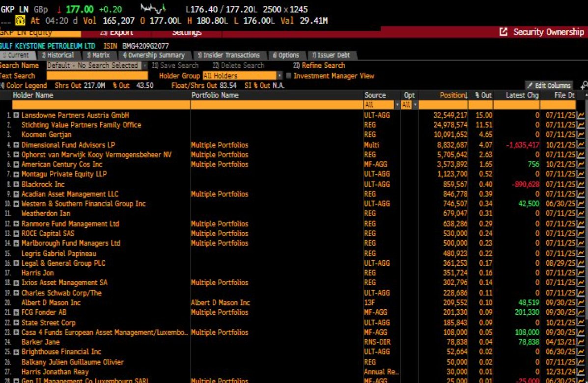Click the intraday sparkline chart in header
Viewport: 588px width, 383px height.
153,8
